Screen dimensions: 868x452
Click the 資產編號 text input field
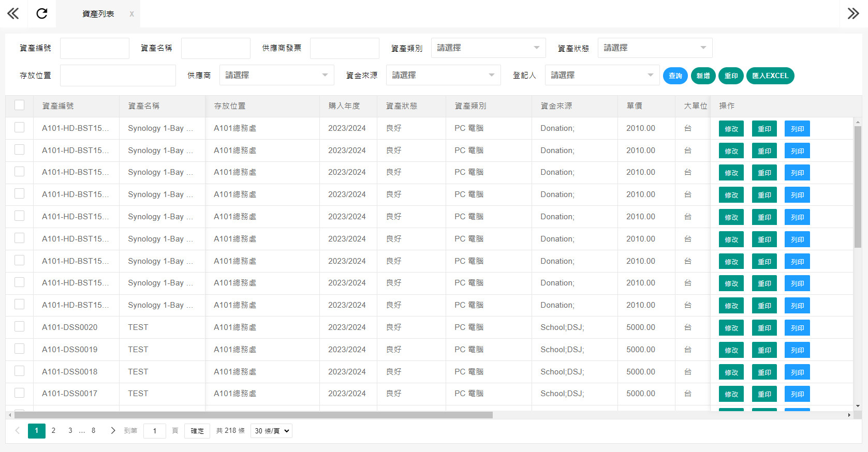pyautogui.click(x=95, y=48)
